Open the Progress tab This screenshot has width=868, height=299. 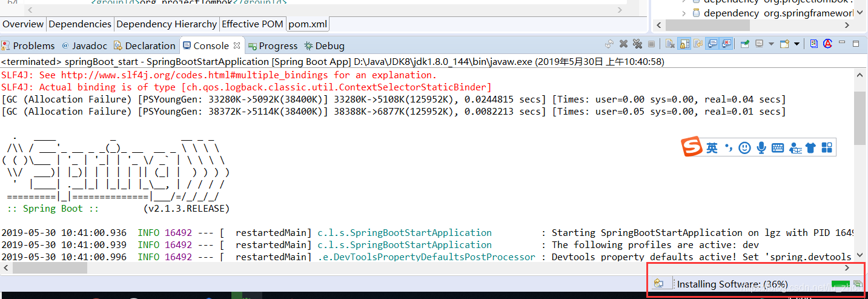[x=273, y=45]
